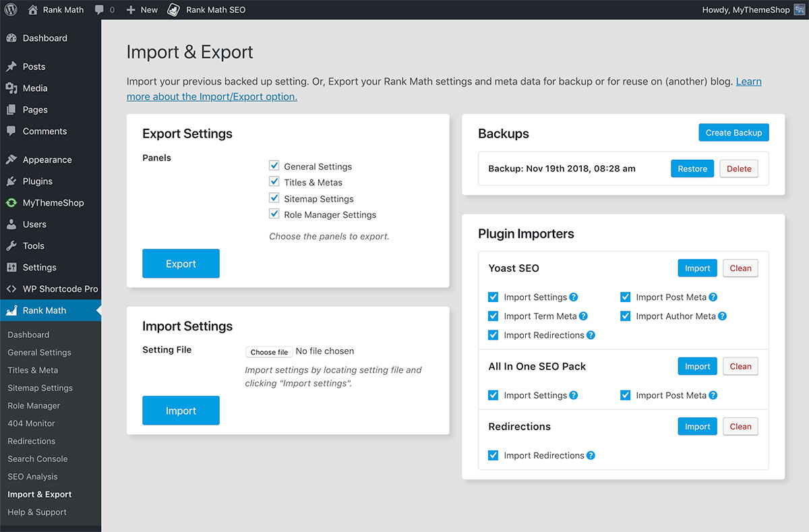
Task: Click the user avatar next to Howdy
Action: (799, 10)
